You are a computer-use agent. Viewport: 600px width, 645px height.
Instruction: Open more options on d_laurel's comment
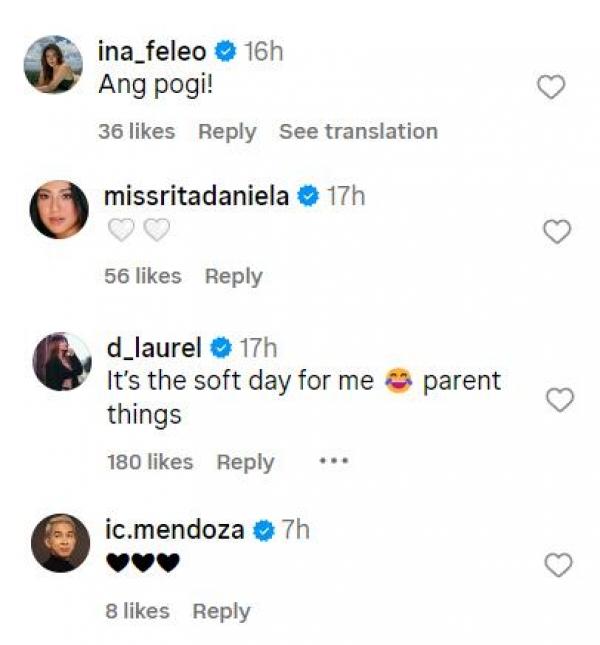click(333, 462)
